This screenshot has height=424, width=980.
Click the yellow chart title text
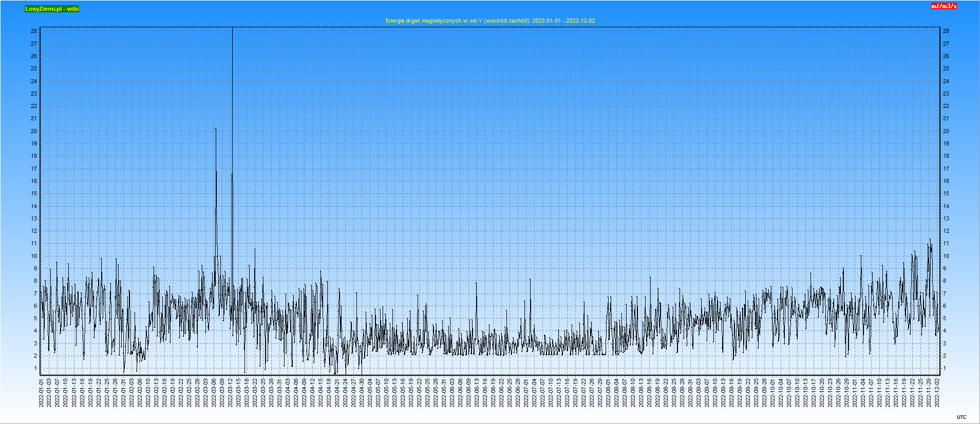click(x=490, y=21)
